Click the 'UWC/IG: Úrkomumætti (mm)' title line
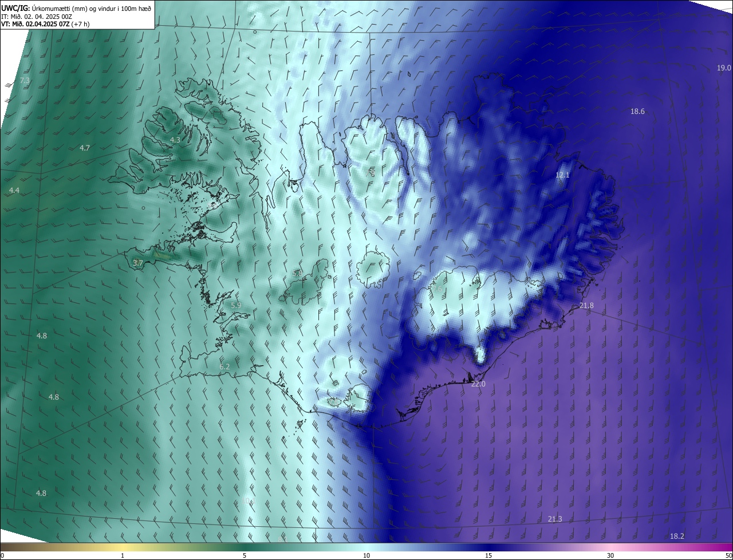This screenshot has height=560, width=733. 76,8
